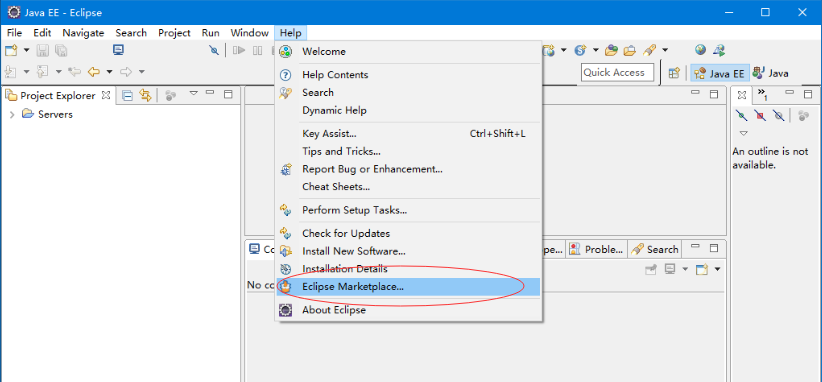
Task: Click the Save toolbar icon
Action: click(43, 50)
